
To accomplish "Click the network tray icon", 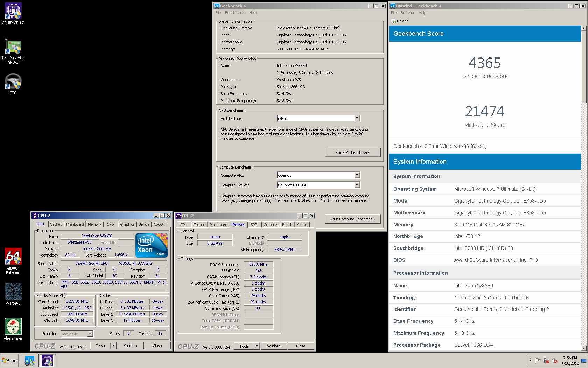I will click(x=546, y=361).
